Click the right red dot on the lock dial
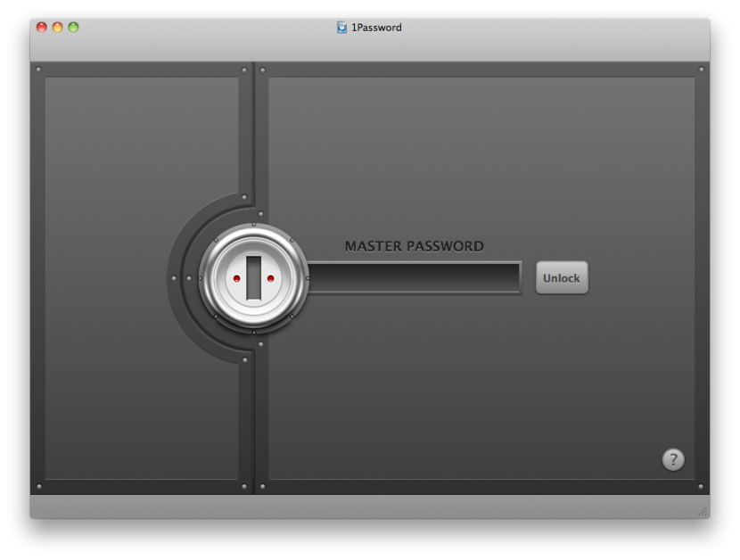The image size is (740, 560). tap(270, 278)
